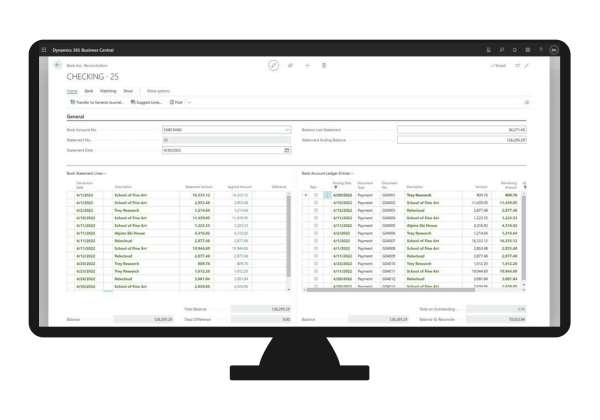Open the user account avatar
Viewport: 600px width, 420px height.
[554, 50]
